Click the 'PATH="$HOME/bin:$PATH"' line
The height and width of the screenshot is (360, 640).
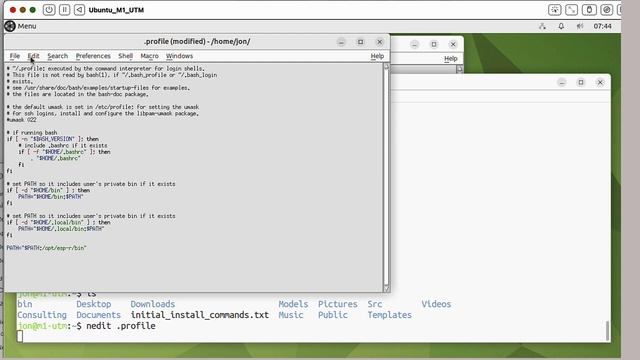(x=51, y=196)
